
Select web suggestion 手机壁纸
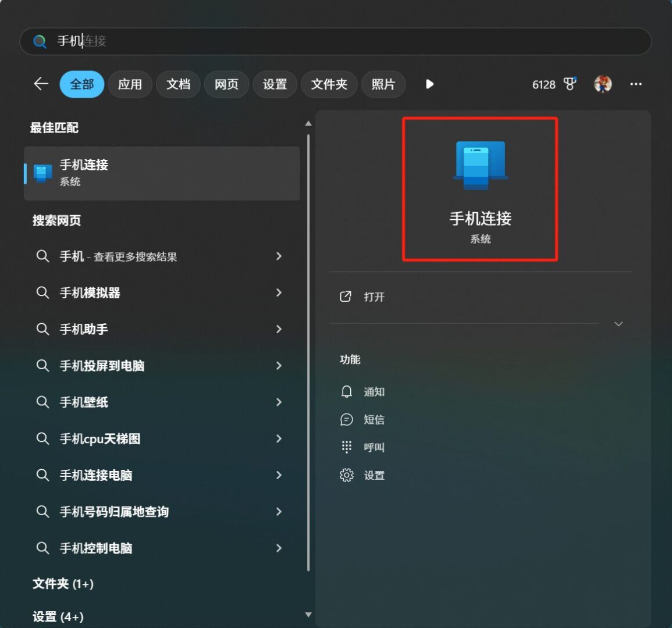162,402
